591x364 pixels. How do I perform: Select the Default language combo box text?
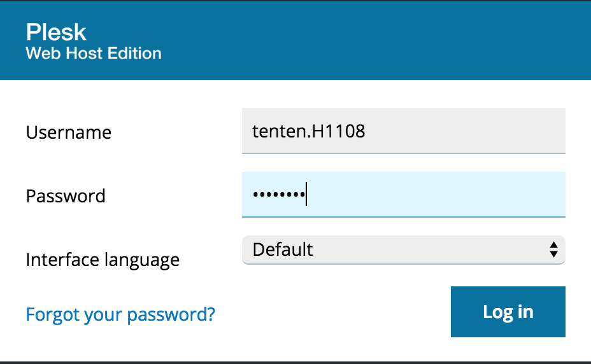pyautogui.click(x=283, y=249)
